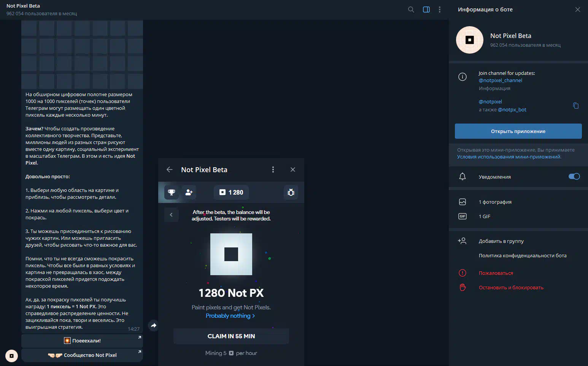
Task: Open the invite friends icon
Action: pyautogui.click(x=189, y=192)
